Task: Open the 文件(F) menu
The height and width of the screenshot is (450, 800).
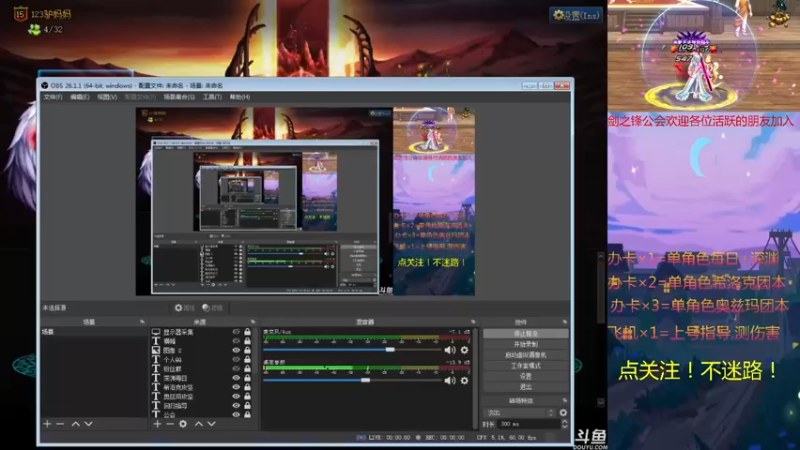Action: pos(53,97)
